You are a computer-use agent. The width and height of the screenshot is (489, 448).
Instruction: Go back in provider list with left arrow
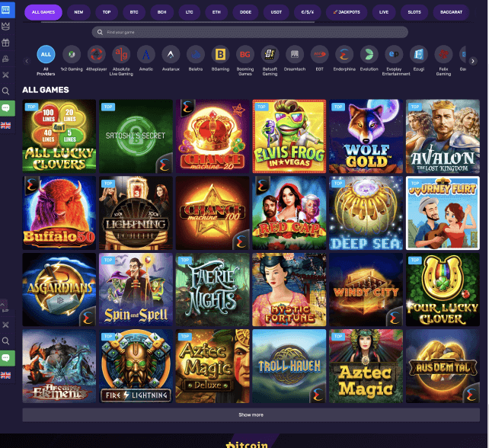(x=27, y=61)
